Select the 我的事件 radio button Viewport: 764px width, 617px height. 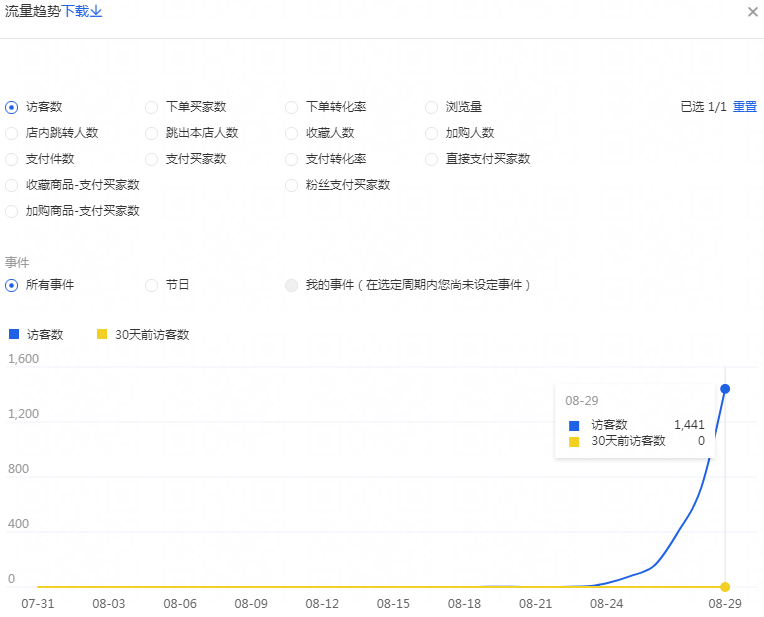pos(291,285)
